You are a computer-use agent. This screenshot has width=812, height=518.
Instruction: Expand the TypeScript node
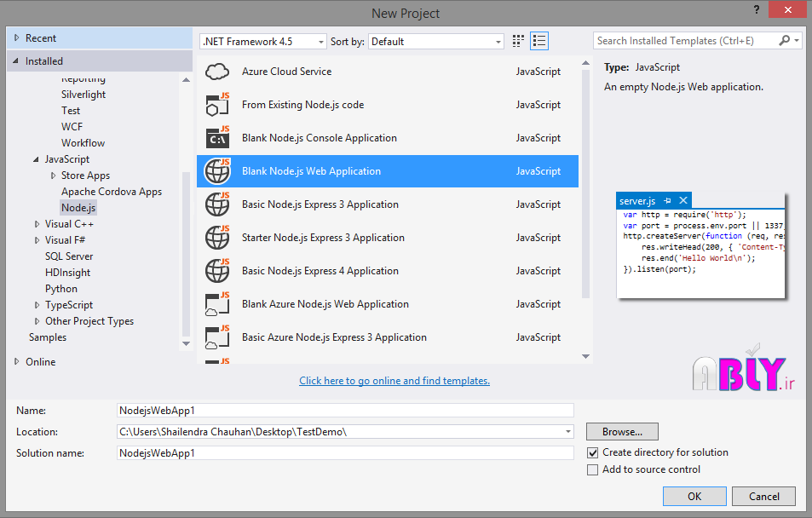point(37,305)
